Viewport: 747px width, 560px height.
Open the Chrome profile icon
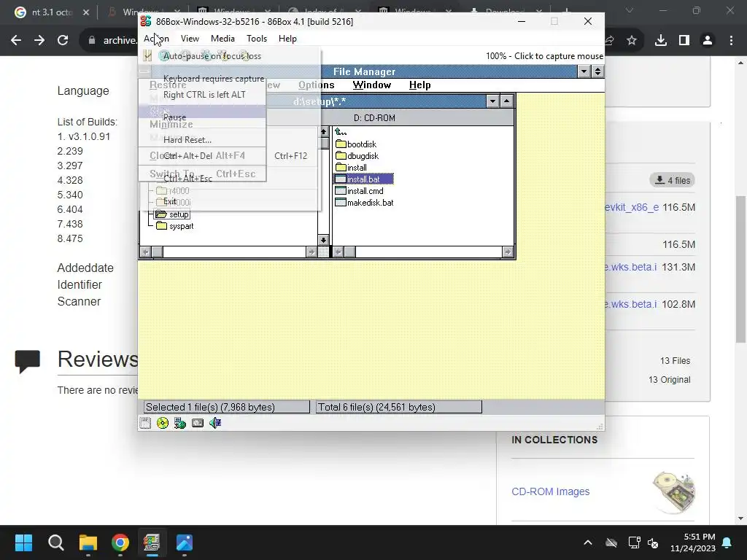pos(708,41)
